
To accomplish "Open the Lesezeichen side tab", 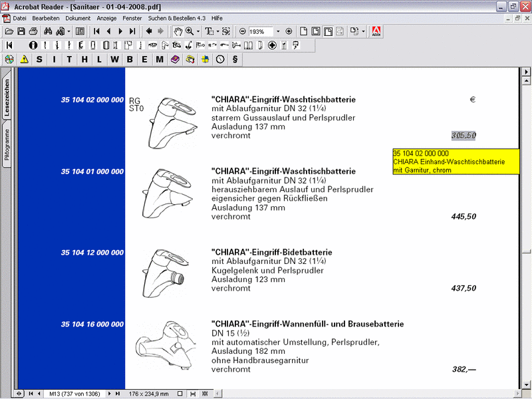I will (x=7, y=98).
